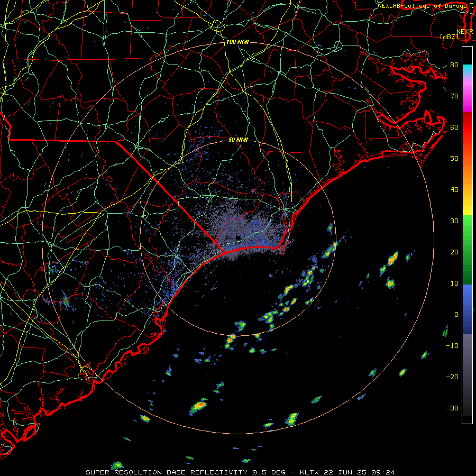Click the 80 value on the dBZ scale

(x=454, y=65)
